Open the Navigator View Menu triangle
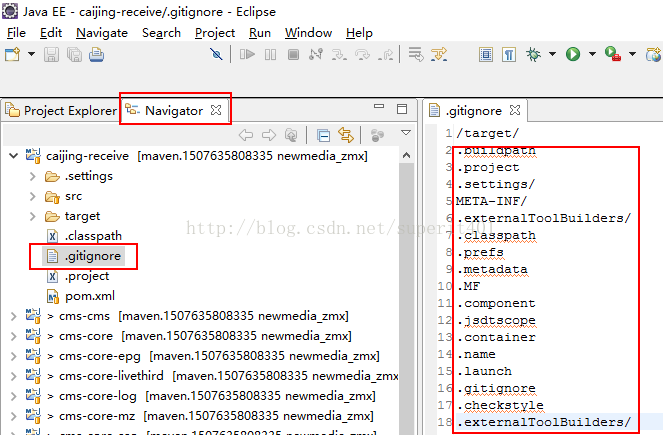663x435 pixels. pyautogui.click(x=406, y=133)
